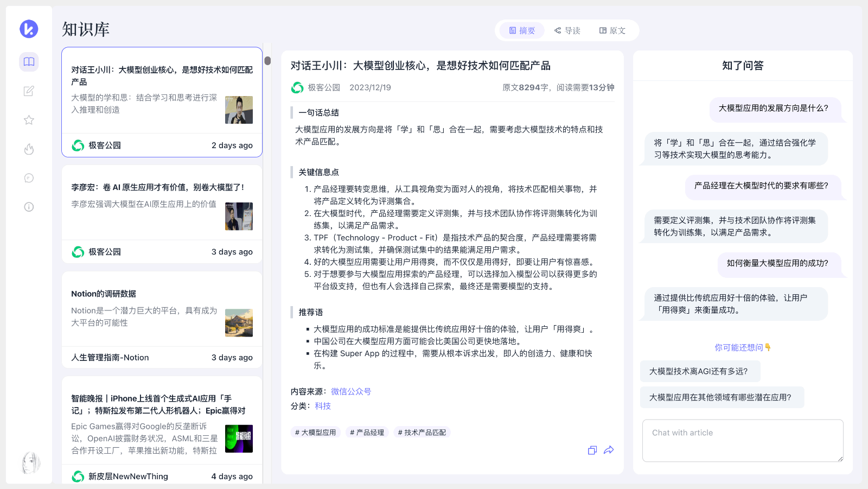Copy the article summary using copy icon

(x=591, y=450)
